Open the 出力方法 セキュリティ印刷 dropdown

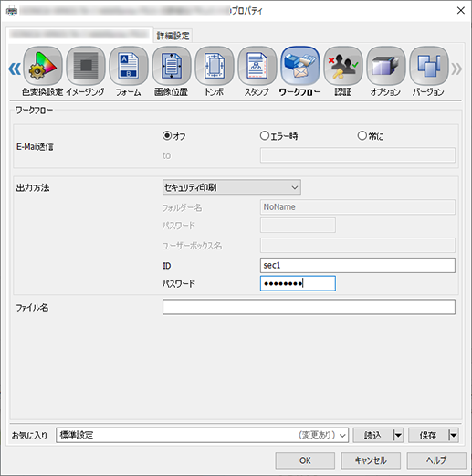point(232,187)
